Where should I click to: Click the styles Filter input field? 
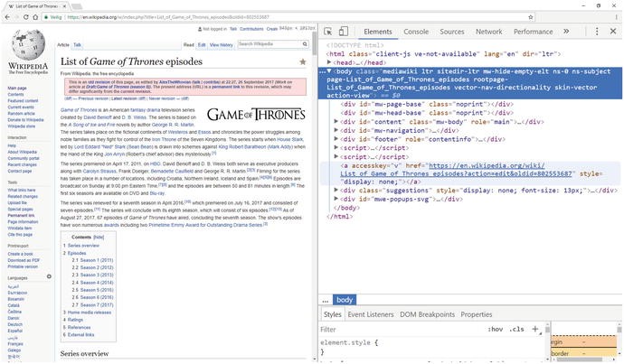402,329
